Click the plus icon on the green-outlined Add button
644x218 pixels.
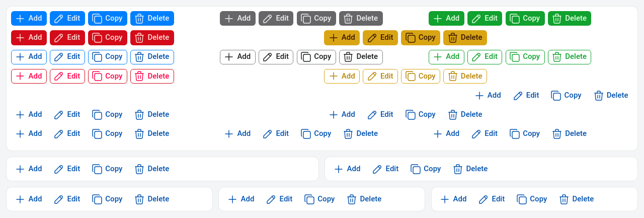point(438,57)
